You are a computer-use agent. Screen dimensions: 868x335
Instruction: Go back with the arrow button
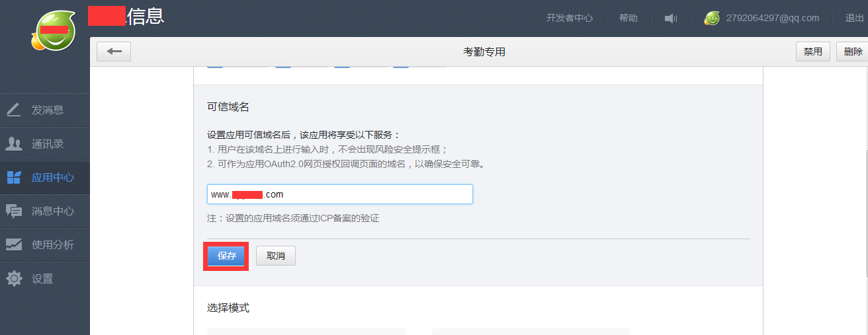pos(114,52)
